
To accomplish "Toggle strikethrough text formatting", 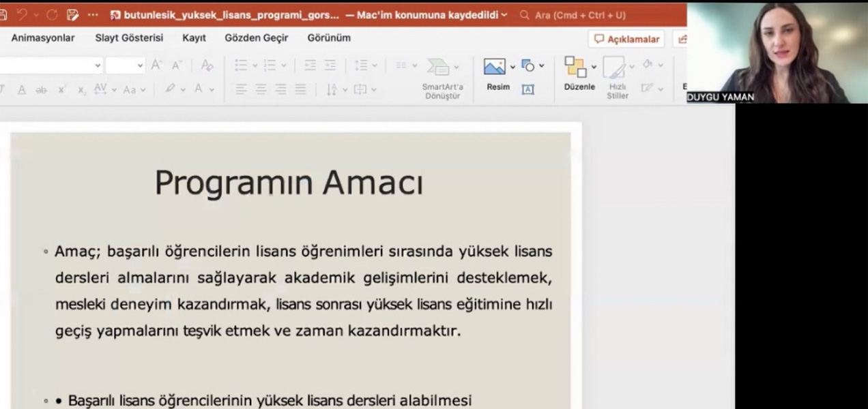I will tap(41, 90).
